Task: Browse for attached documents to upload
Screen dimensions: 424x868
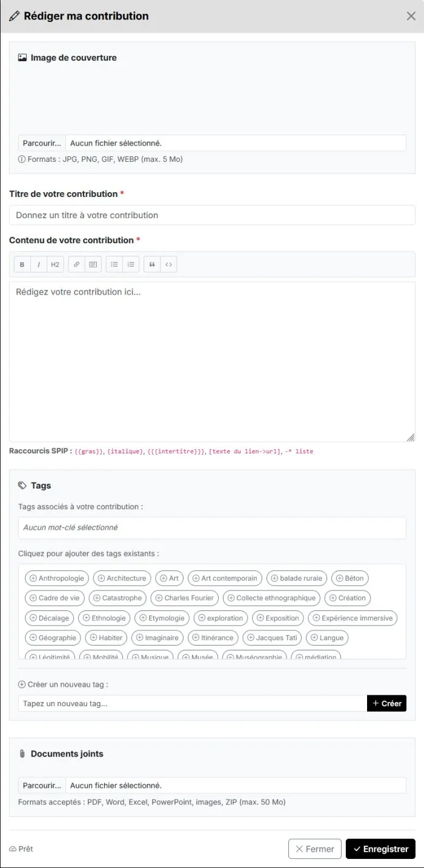Action: [42, 786]
